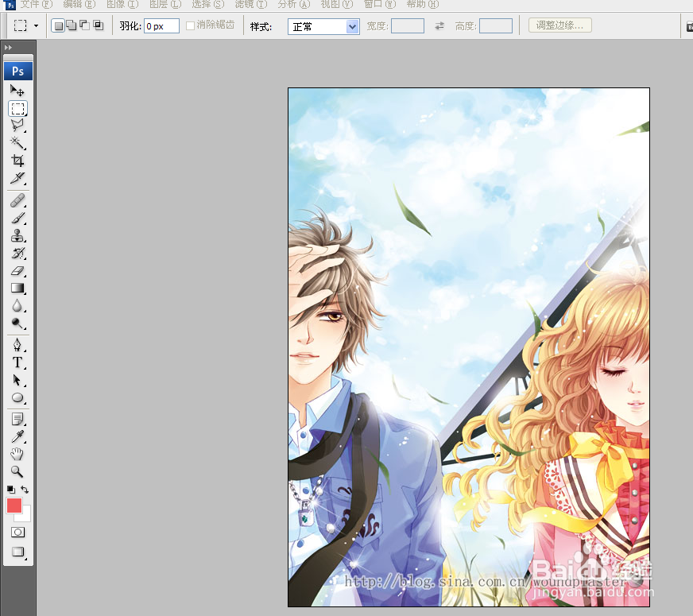Select the Pen tool
Screen dimensions: 693x616
(x=17, y=345)
